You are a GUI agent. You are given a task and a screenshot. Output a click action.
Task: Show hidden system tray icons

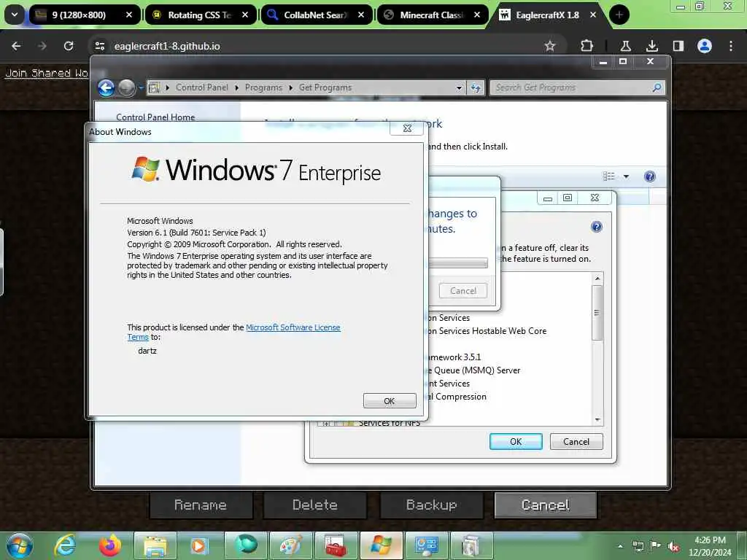[x=620, y=546]
